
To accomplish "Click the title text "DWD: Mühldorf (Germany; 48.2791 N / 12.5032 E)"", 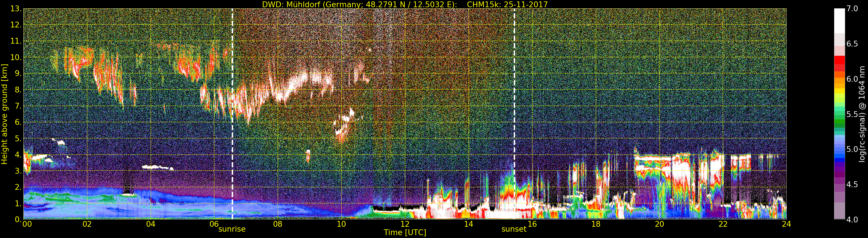I will point(360,4).
